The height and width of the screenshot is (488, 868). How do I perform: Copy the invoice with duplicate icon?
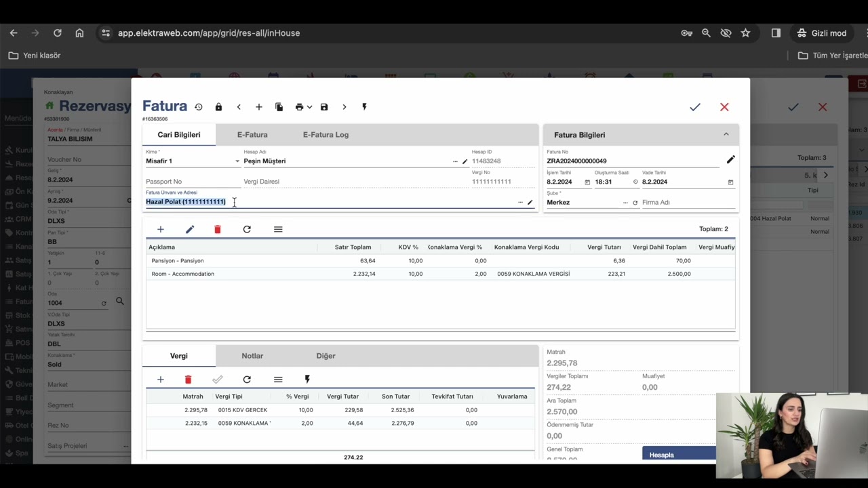(x=279, y=107)
